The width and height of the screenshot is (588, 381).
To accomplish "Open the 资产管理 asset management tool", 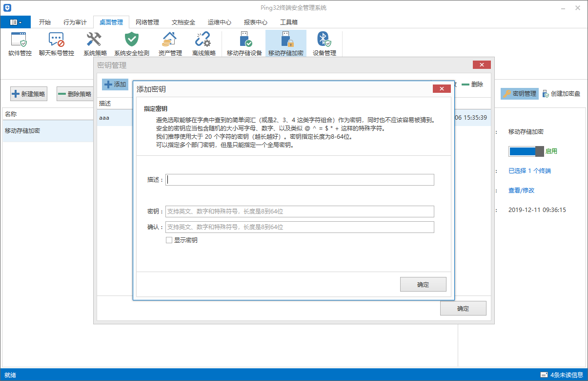I will pos(170,44).
